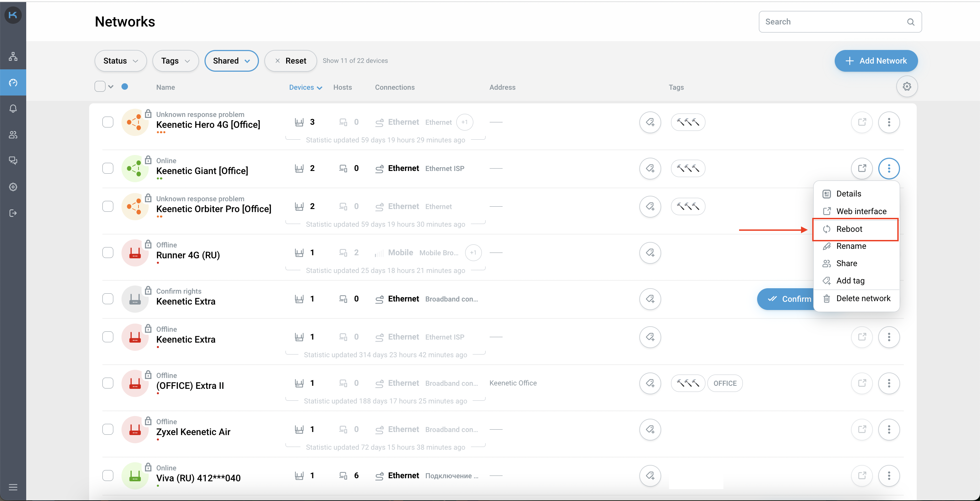Screen dimensions: 980x501
Task: Toggle checkbox for Keenetic Hero 4G [Office]
Action: (108, 121)
